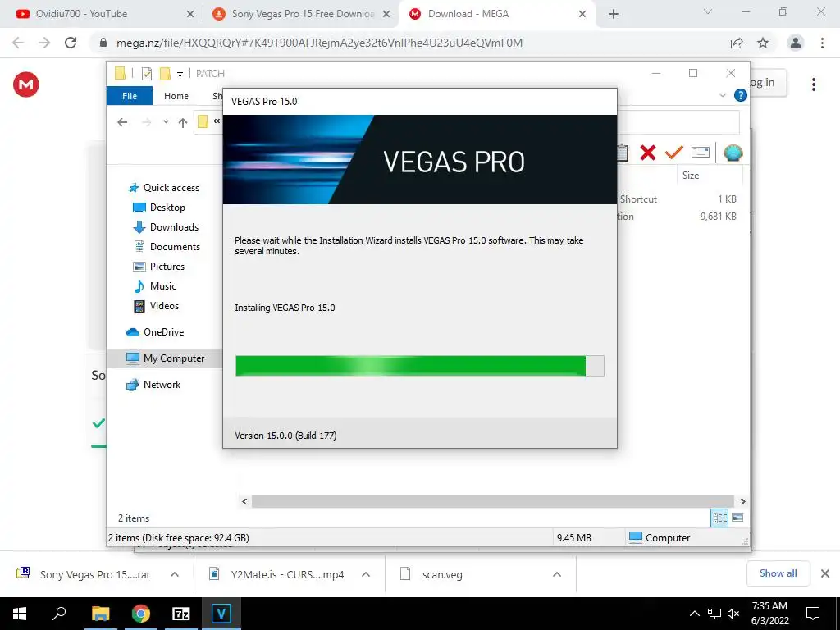The width and height of the screenshot is (840, 630).
Task: Open a new Chrome tab
Action: pos(614,14)
